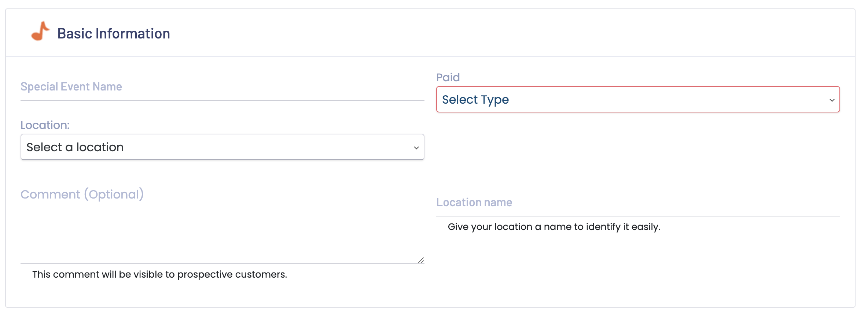This screenshot has width=868, height=315.
Task: Click the chevron arrow in Select Type
Action: (832, 100)
